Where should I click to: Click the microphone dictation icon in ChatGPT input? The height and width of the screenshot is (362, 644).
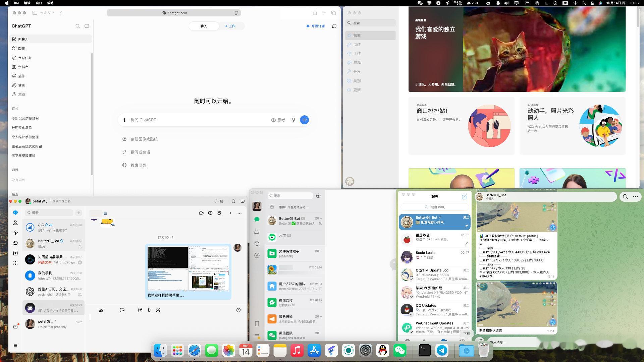[293, 120]
